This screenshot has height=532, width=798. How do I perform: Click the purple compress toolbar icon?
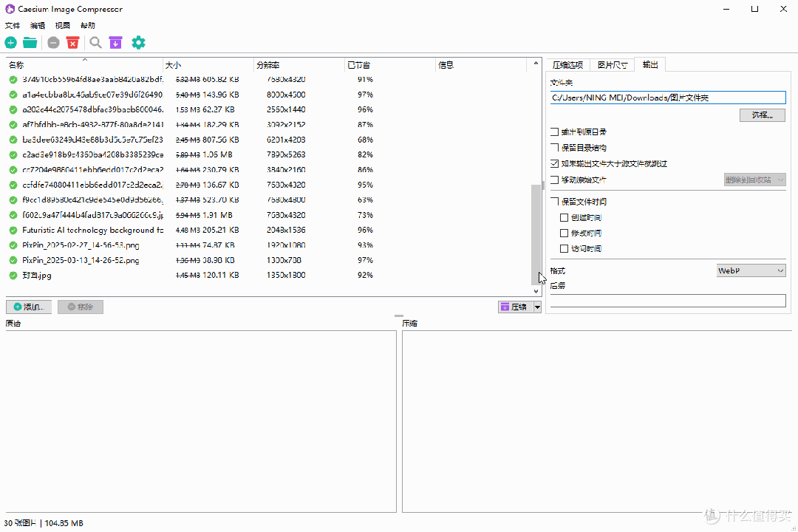pyautogui.click(x=115, y=43)
